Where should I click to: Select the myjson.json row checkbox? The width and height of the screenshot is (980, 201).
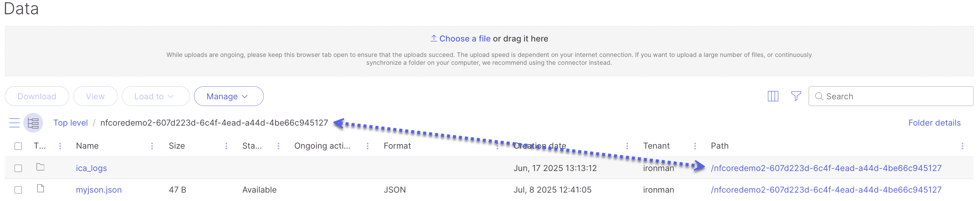18,190
